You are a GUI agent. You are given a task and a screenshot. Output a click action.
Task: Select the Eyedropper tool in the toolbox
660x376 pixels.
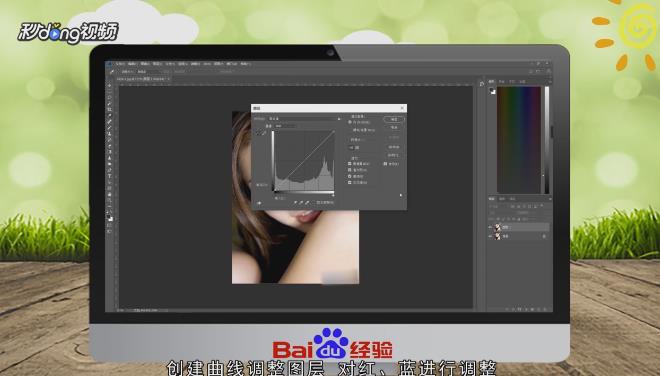click(x=109, y=115)
